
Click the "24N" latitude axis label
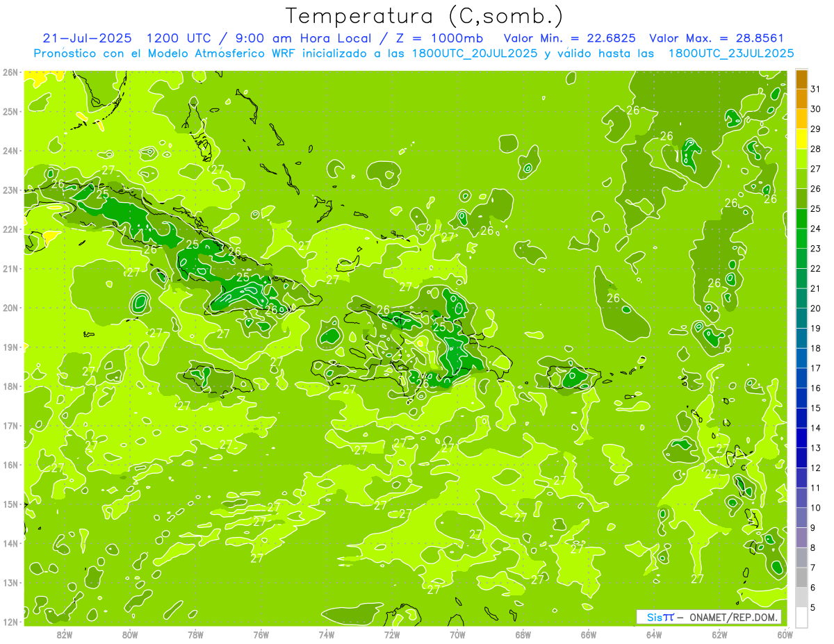pos(10,150)
